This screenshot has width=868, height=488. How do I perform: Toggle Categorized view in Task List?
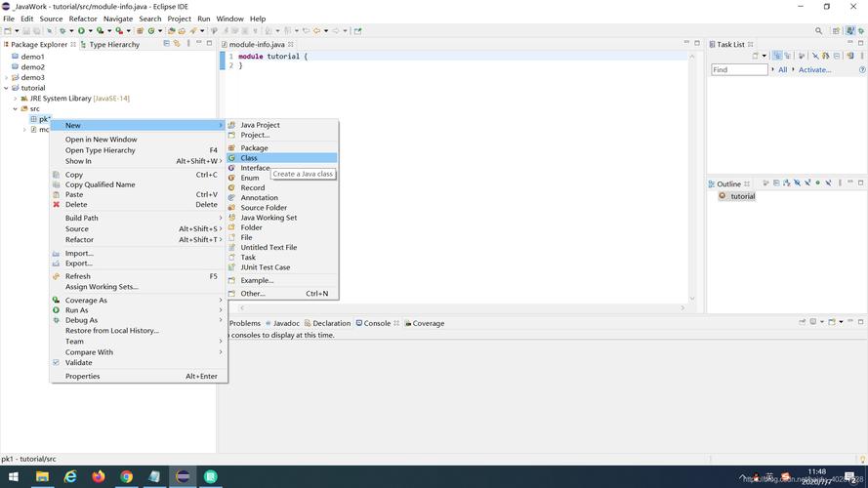point(777,56)
